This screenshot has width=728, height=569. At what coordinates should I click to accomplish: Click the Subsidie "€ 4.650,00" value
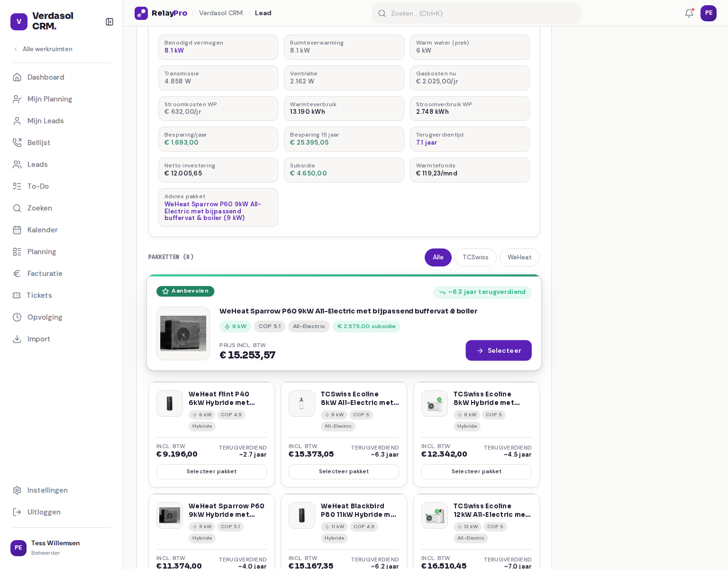click(x=309, y=174)
